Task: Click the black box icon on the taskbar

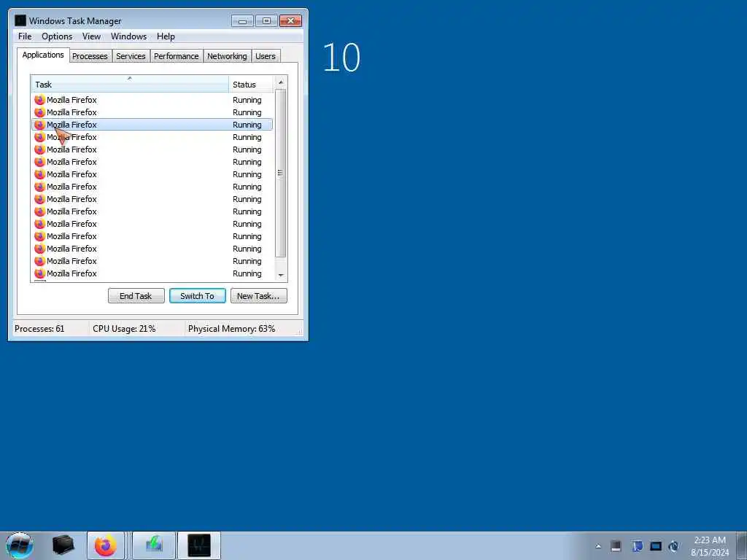Action: pyautogui.click(x=63, y=545)
